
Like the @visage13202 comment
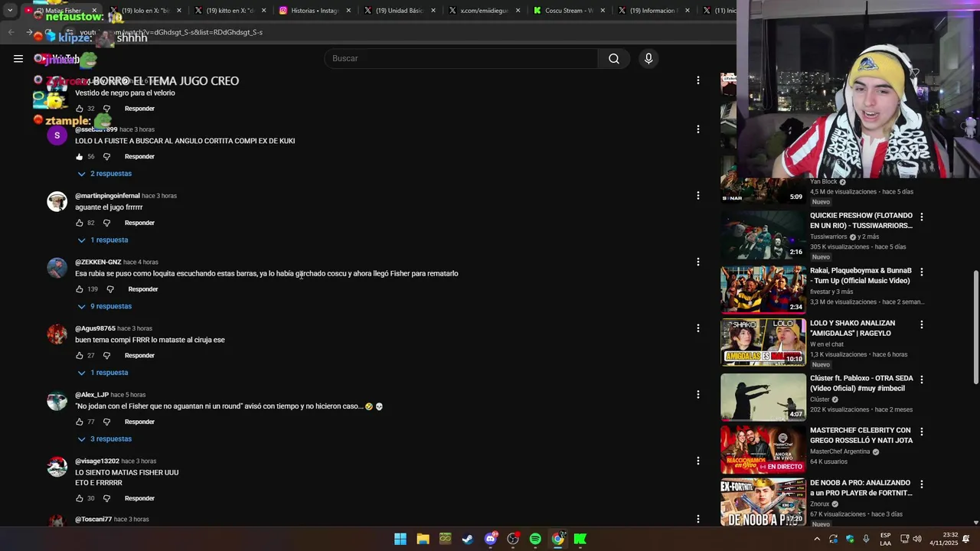[79, 498]
